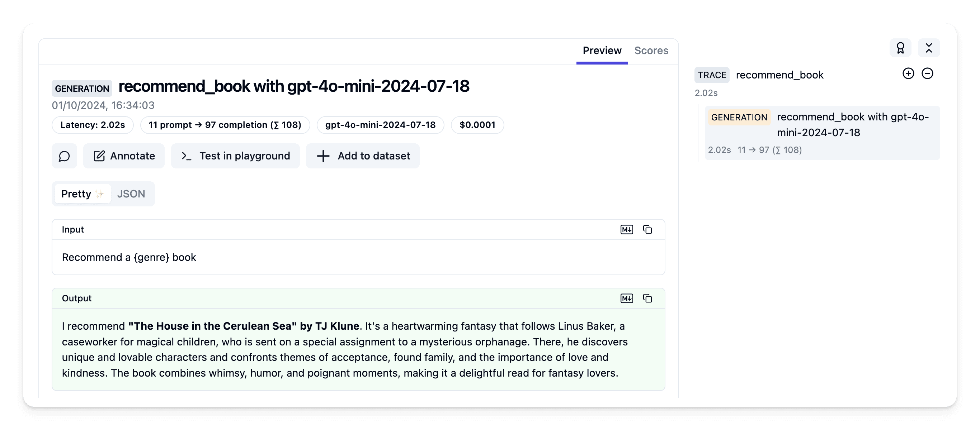The width and height of the screenshot is (980, 430).
Task: Click the $0.0001 cost badge
Action: pos(477,125)
